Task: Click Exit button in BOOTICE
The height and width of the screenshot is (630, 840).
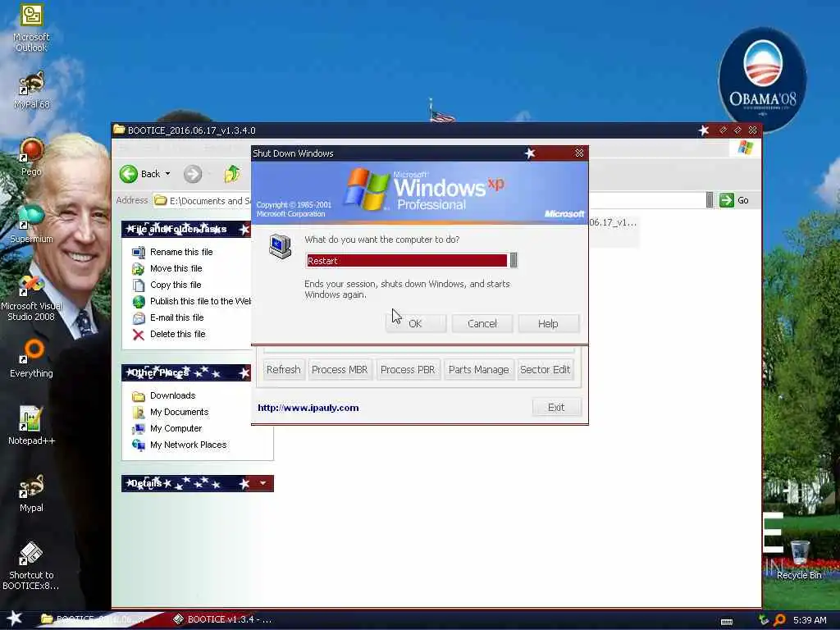Action: pos(556,408)
